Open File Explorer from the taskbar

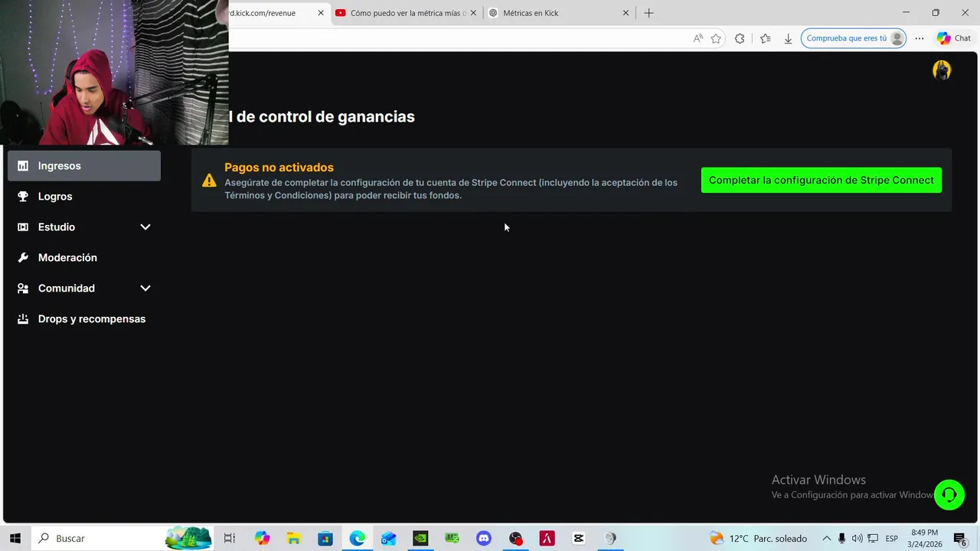point(293,538)
